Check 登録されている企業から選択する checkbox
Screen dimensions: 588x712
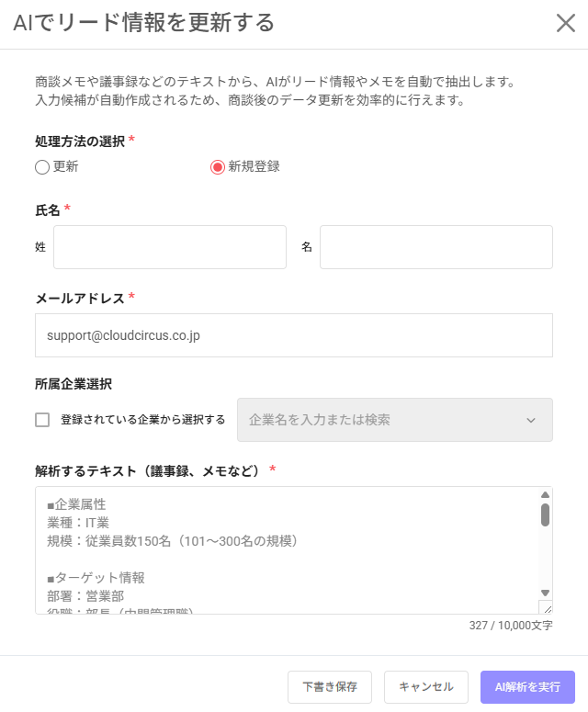pyautogui.click(x=42, y=420)
